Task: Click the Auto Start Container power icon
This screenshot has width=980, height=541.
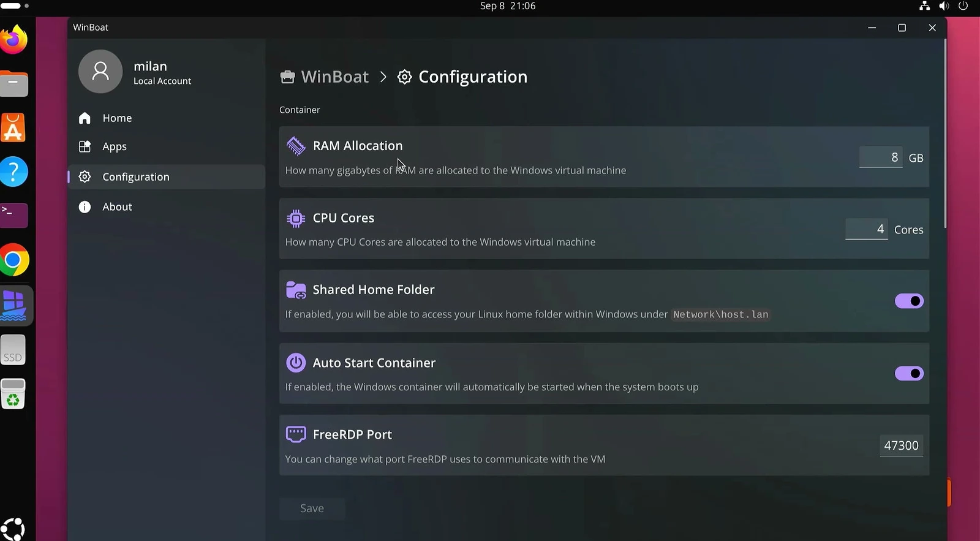Action: point(296,363)
